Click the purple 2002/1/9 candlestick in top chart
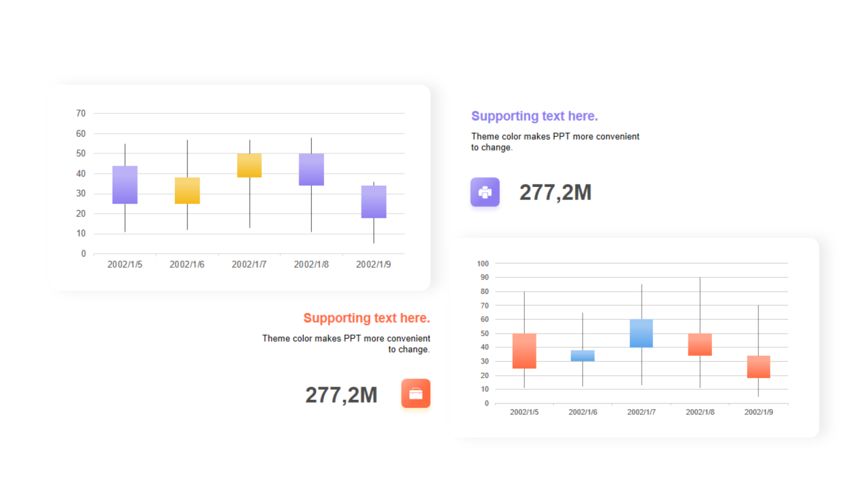This screenshot has width=868, height=488. click(374, 201)
